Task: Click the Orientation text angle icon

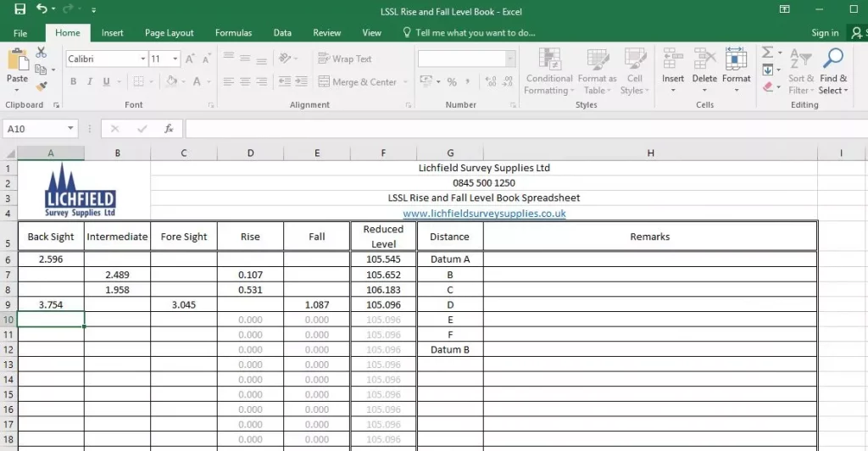Action: coord(285,58)
